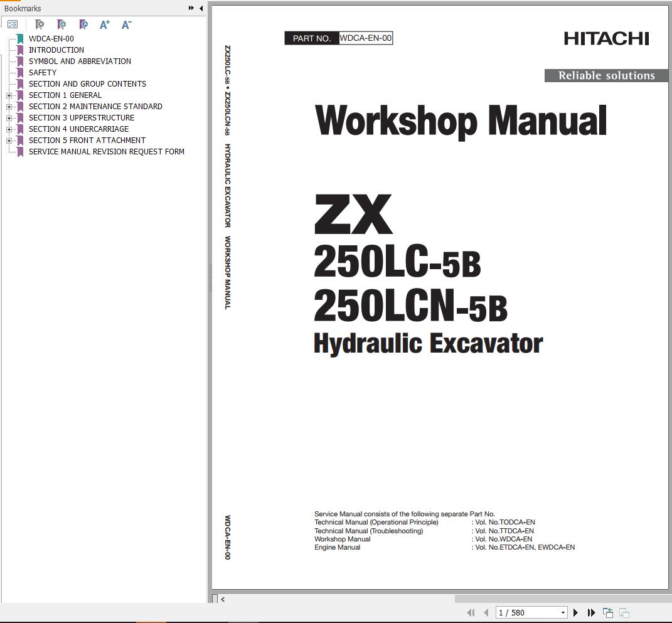Viewport: 672px width, 623px height.
Task: Jump to the last page
Action: 592,613
